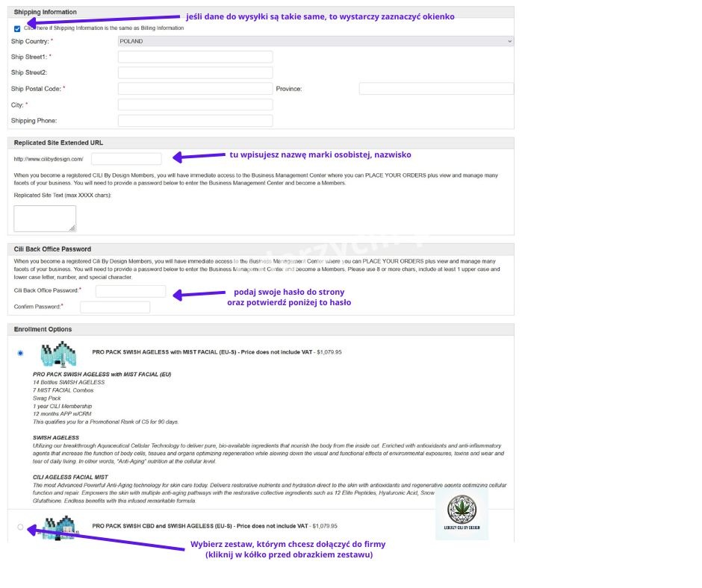Click the Enrollment Options section header

click(43, 330)
